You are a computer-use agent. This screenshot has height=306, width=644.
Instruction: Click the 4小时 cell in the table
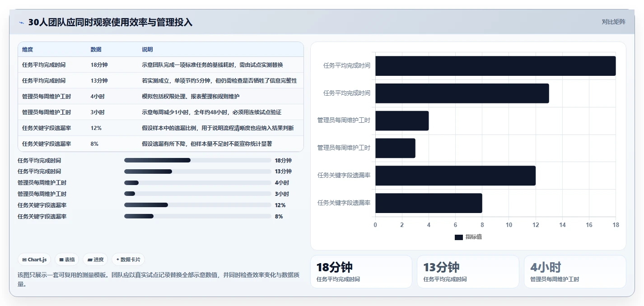tap(98, 97)
